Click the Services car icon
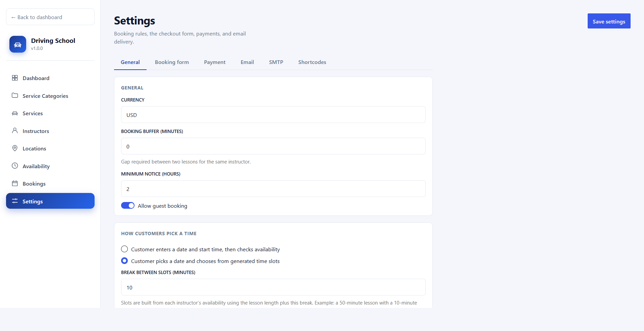Screen dimensions: 644x331 pyautogui.click(x=15, y=113)
